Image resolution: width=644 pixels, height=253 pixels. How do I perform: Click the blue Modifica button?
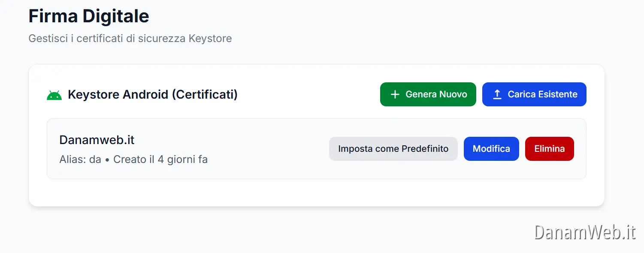click(x=491, y=149)
